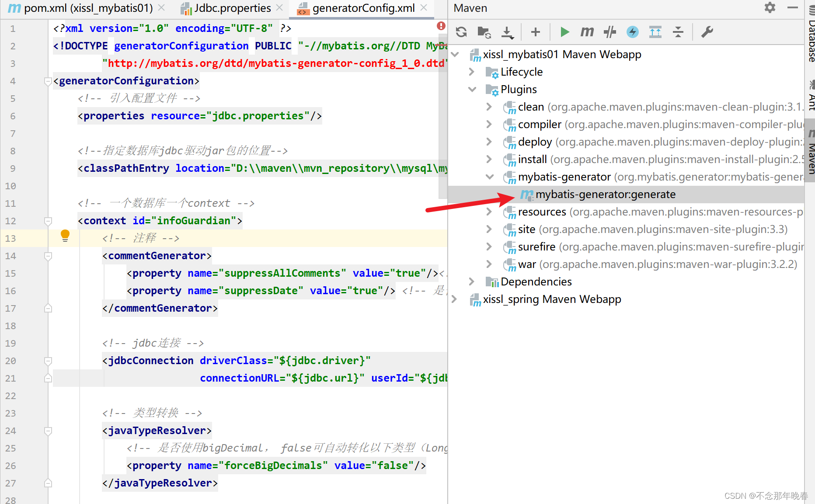Place cursor in properties resource line

click(200, 116)
